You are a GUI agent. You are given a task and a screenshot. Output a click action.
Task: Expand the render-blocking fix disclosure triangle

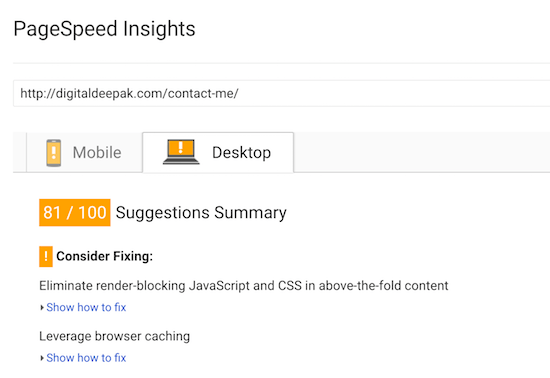[42, 308]
